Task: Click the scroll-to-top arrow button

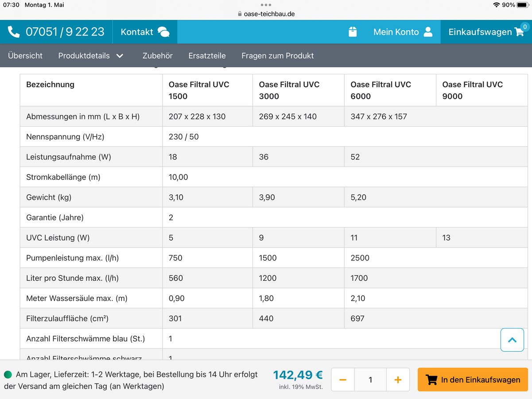Action: 512,340
